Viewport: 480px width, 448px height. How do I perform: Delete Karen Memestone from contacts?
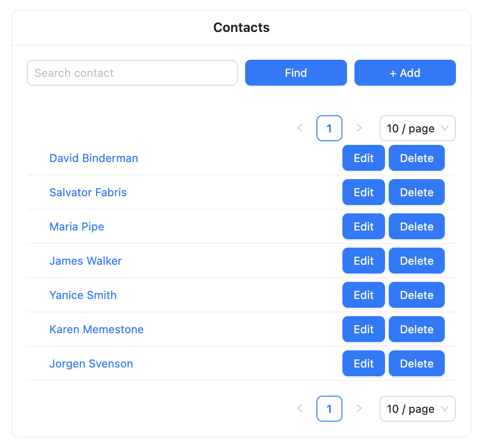pyautogui.click(x=417, y=330)
